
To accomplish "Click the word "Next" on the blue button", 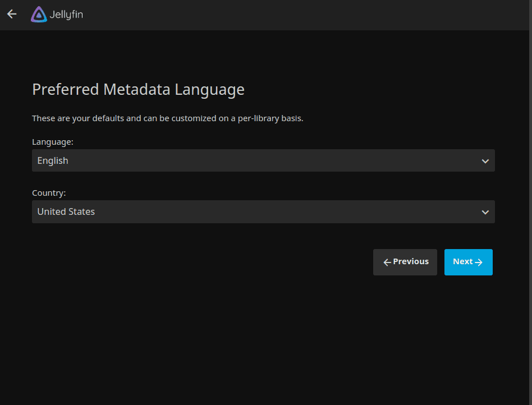I will click(462, 261).
